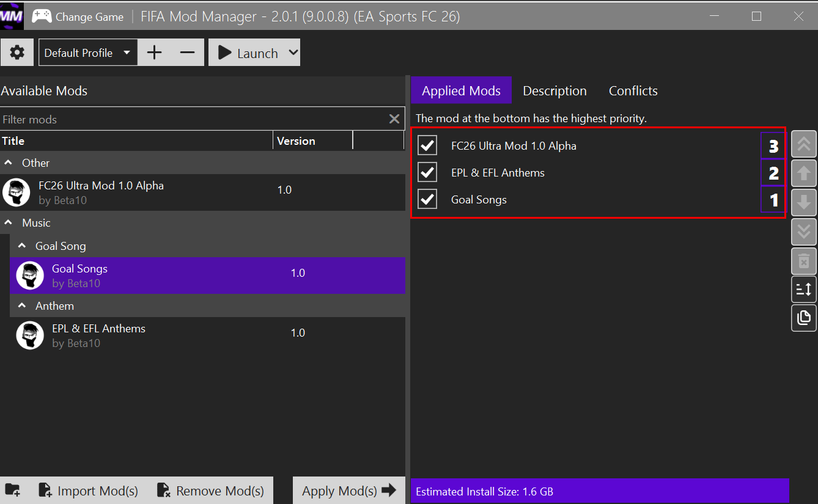Switch to the Description tab
The width and height of the screenshot is (818, 504).
tap(555, 90)
